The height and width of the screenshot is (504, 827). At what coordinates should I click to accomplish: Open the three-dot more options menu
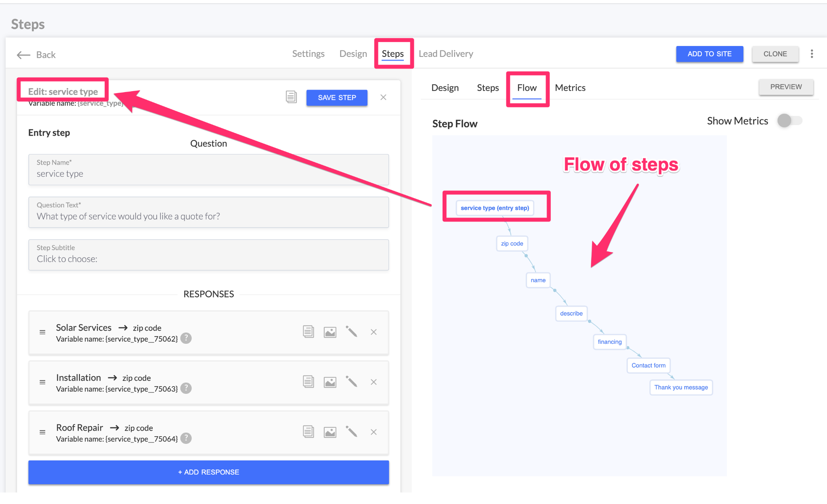tap(812, 54)
